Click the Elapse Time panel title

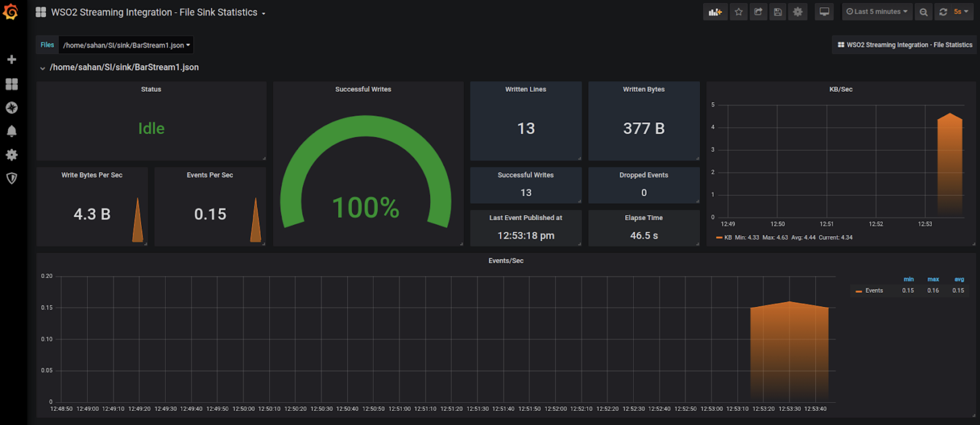pyautogui.click(x=644, y=218)
